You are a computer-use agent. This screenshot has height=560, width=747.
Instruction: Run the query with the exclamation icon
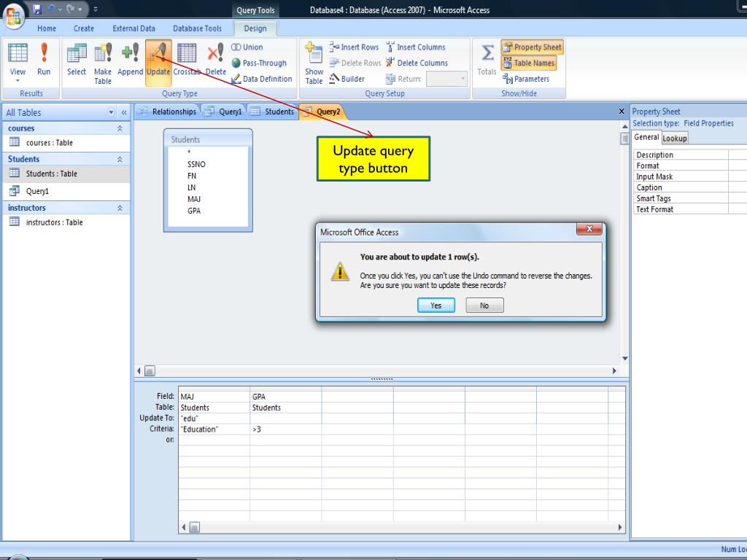(x=44, y=52)
